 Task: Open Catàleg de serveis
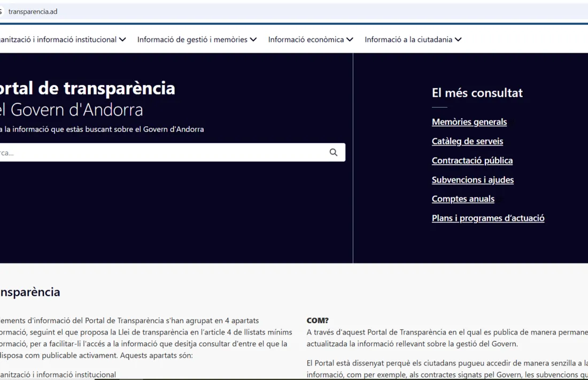tap(467, 141)
